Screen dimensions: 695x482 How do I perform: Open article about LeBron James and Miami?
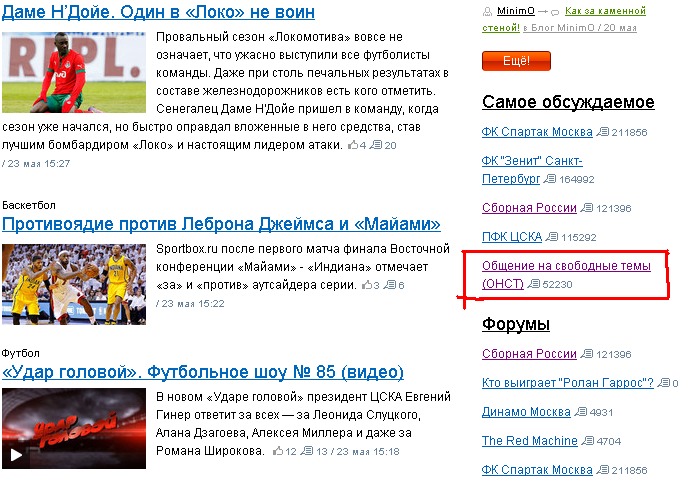(221, 224)
